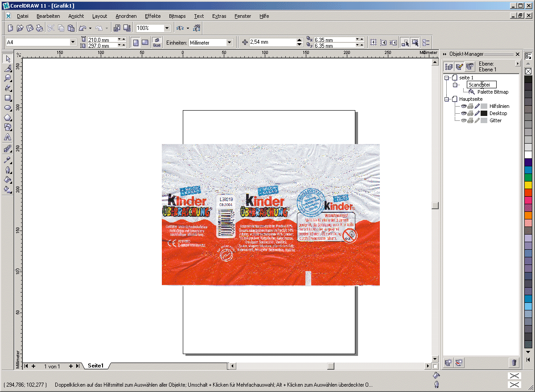Click the Cut scissors icon
This screenshot has height=392, width=535.
pyautogui.click(x=51, y=28)
